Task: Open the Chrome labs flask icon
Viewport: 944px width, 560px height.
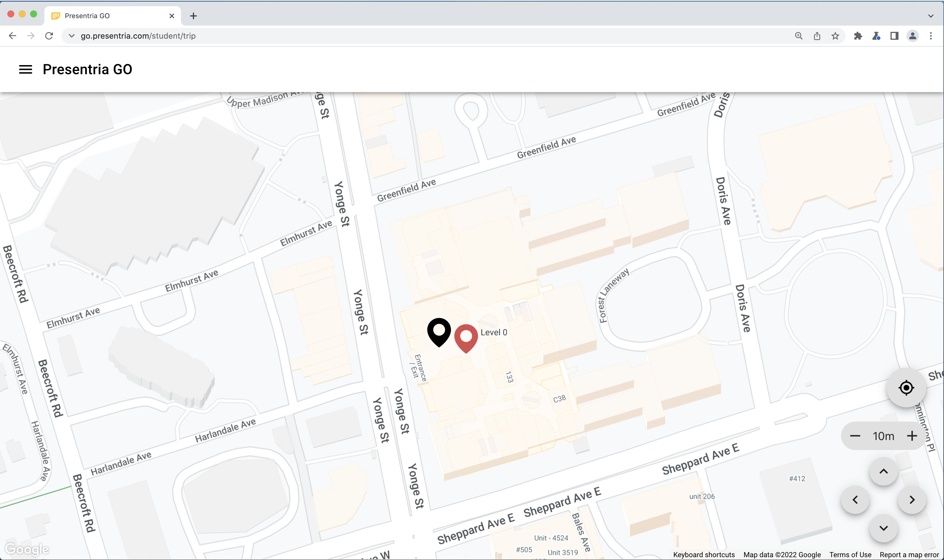Action: click(x=876, y=36)
